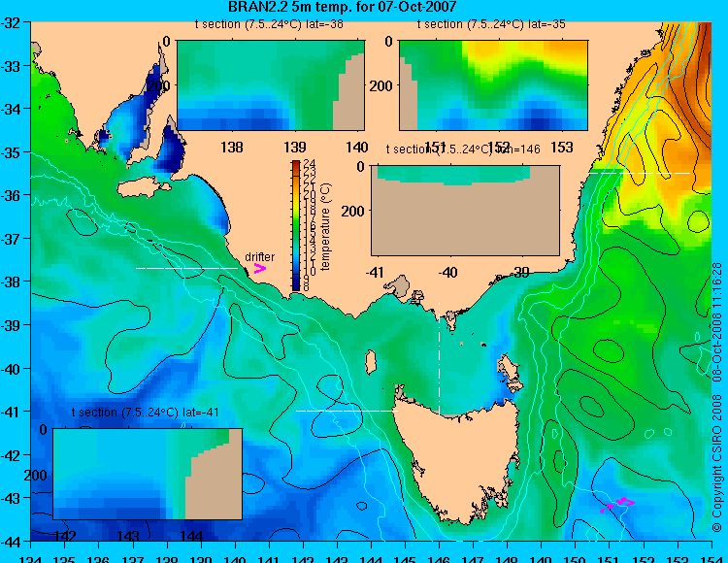Click the -32 latitude label on left axis
This screenshot has height=563, width=728.
pos(11,22)
